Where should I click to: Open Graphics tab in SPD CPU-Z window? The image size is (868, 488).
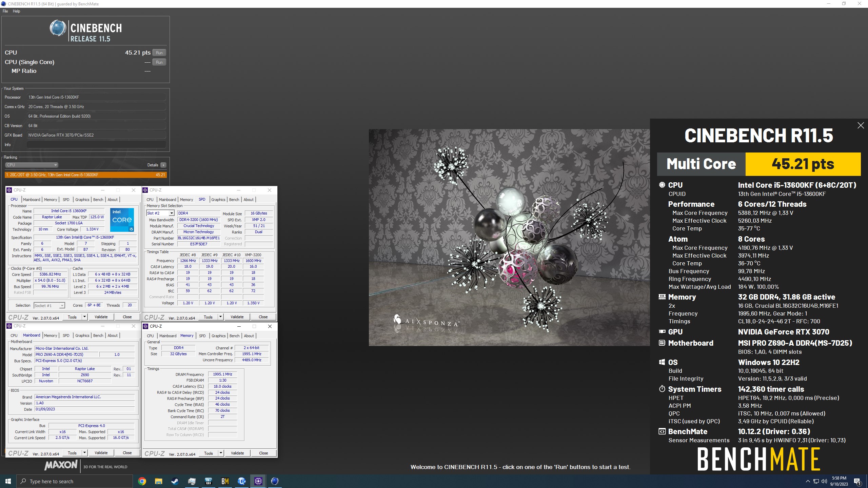click(218, 200)
